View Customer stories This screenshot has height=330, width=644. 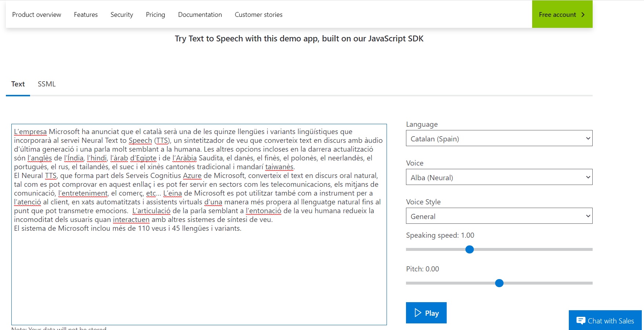coord(259,15)
